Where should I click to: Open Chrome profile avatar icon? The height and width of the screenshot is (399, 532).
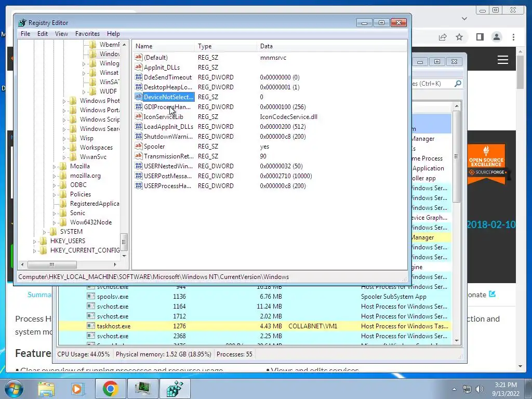pyautogui.click(x=497, y=37)
